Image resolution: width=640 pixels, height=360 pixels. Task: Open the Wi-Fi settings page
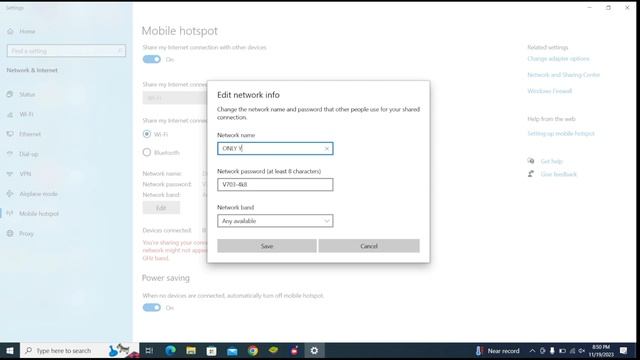(26, 114)
